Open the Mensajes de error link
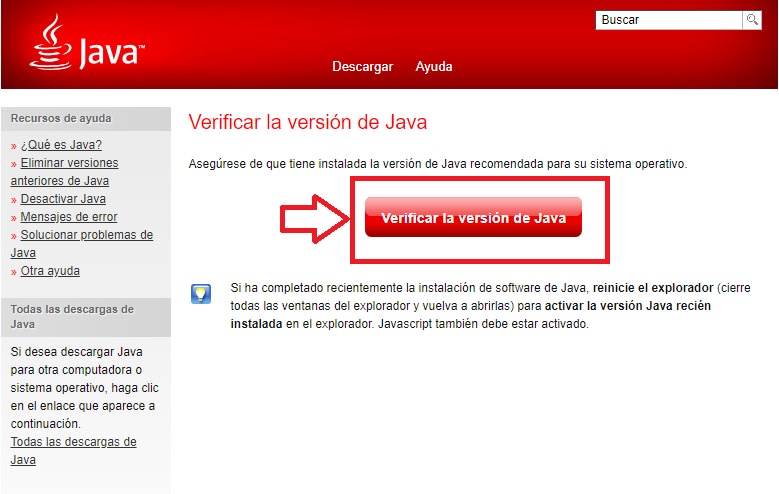This screenshot has height=494, width=779. 69,217
